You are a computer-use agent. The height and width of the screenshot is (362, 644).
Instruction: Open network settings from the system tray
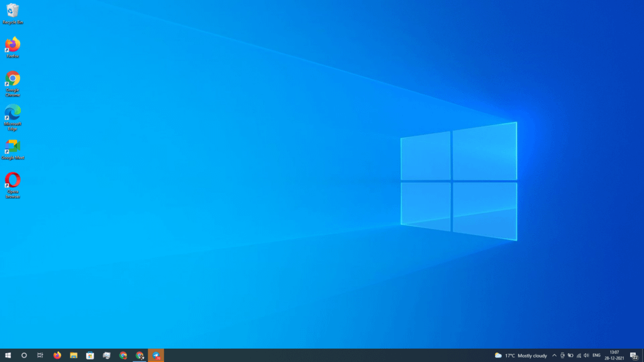(579, 355)
